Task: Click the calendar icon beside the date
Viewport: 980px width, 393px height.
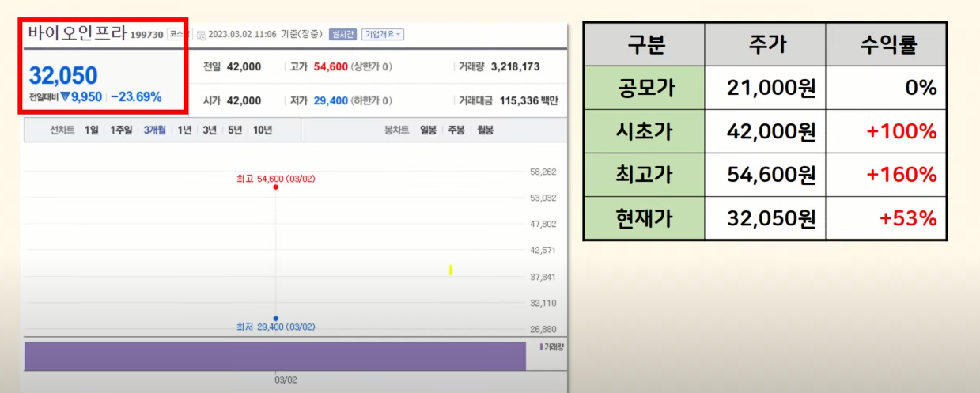Action: pos(201,35)
